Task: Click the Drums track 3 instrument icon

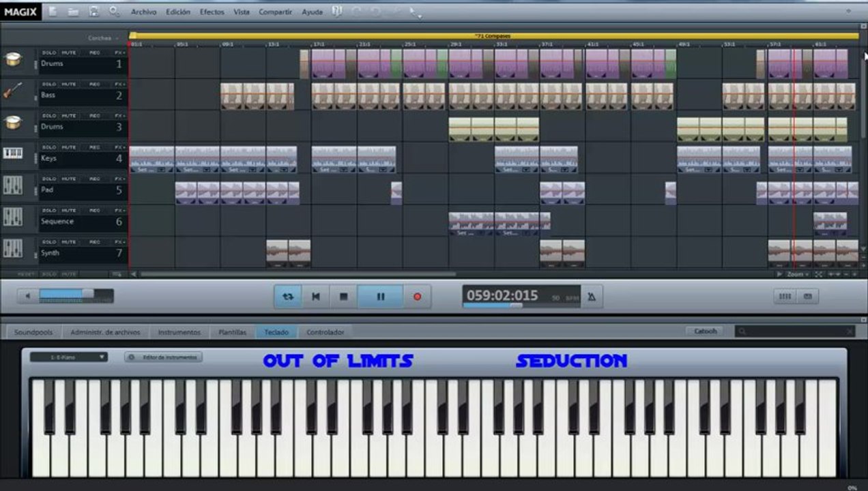Action: tap(13, 122)
